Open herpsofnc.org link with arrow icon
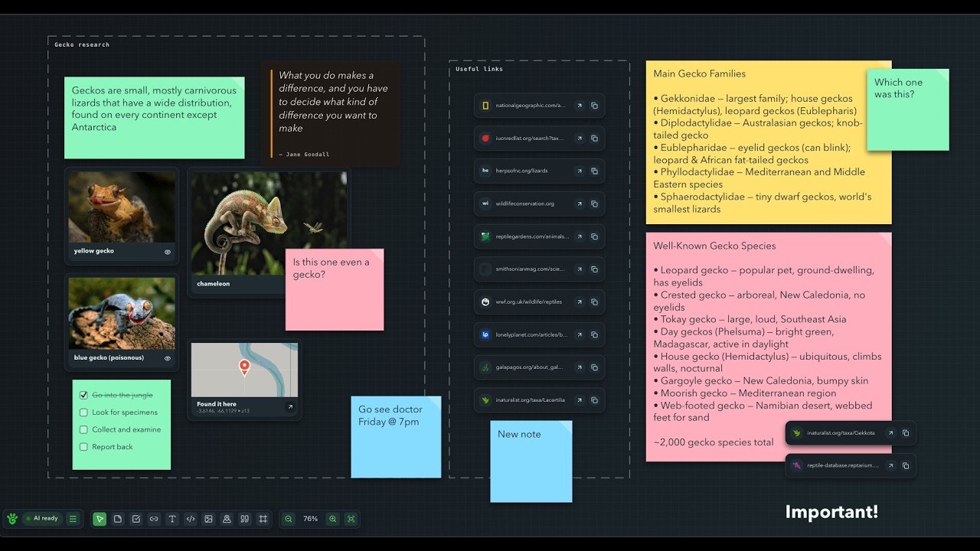The image size is (980, 551). point(580,171)
